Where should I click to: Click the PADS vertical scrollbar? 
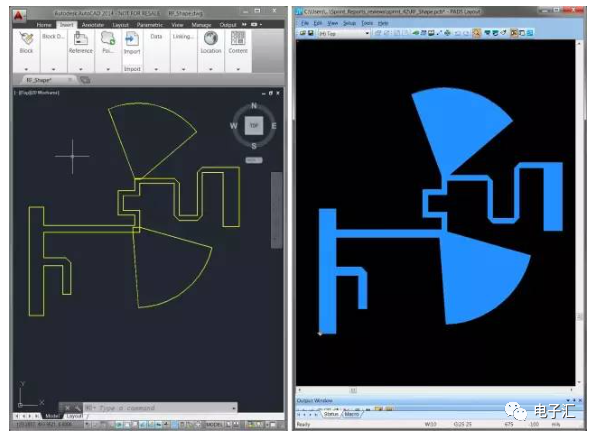pos(579,213)
